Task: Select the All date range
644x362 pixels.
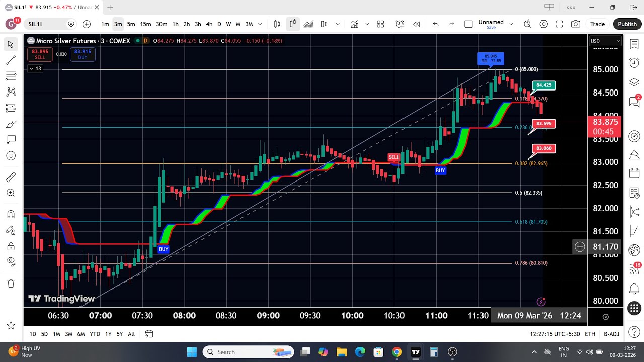Action: click(x=131, y=334)
